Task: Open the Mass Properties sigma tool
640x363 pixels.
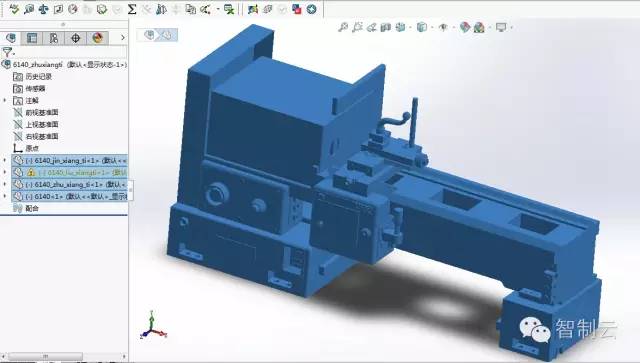Action: [131, 9]
